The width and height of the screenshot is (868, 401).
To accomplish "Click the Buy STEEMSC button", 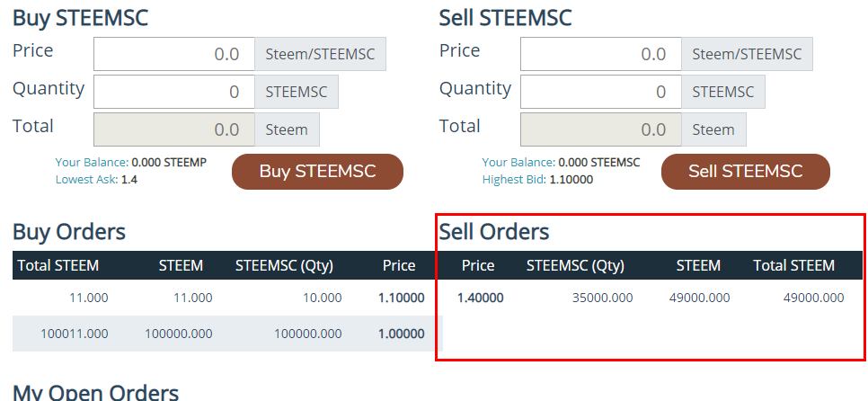I will [x=317, y=172].
